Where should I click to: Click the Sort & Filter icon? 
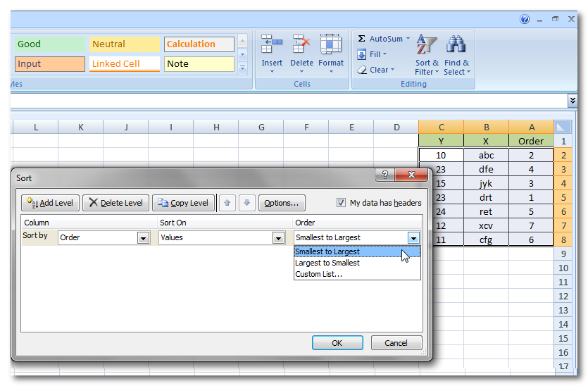click(427, 45)
